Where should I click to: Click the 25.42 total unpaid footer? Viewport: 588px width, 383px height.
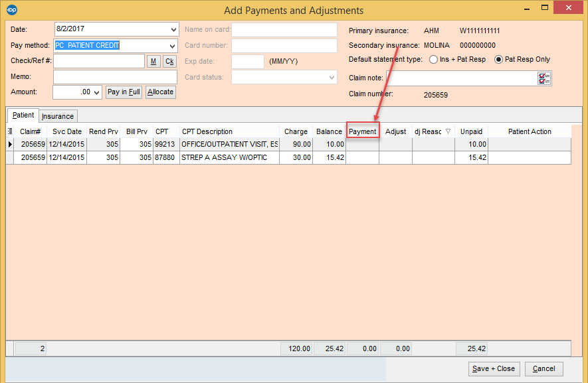[472, 348]
